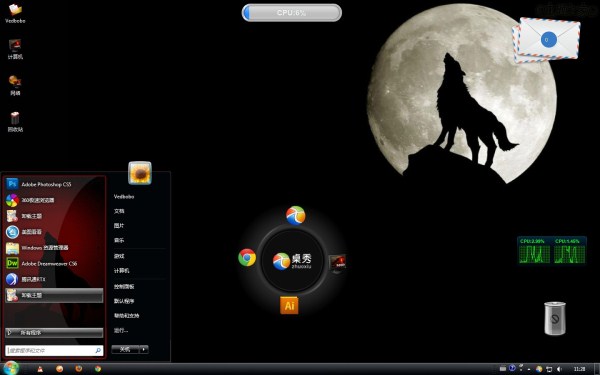The image size is (600, 375).
Task: Expand All Programs list in Start menu
Action: (x=54, y=333)
